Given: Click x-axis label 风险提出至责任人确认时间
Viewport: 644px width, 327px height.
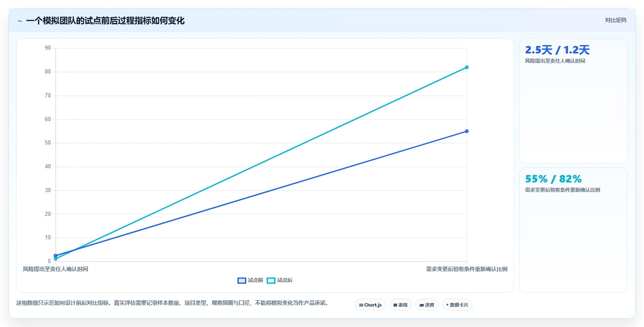Looking at the screenshot, I should coord(56,269).
